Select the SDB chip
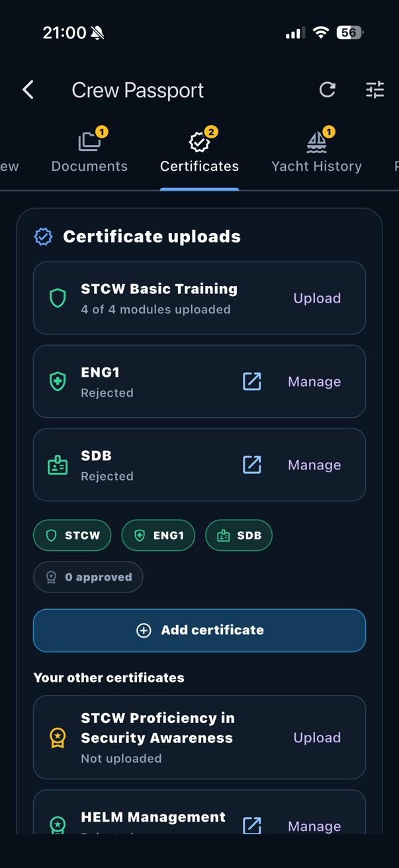Image resolution: width=399 pixels, height=868 pixels. click(x=239, y=536)
